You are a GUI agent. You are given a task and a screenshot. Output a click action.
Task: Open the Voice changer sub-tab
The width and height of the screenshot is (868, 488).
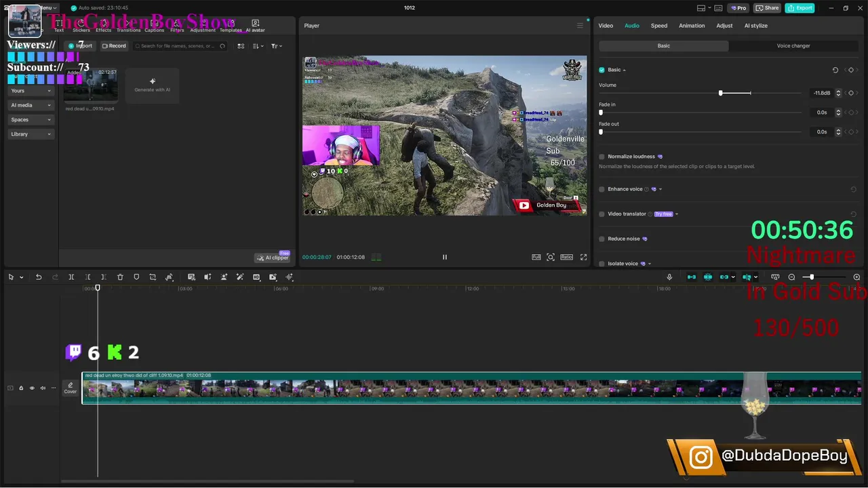click(793, 46)
